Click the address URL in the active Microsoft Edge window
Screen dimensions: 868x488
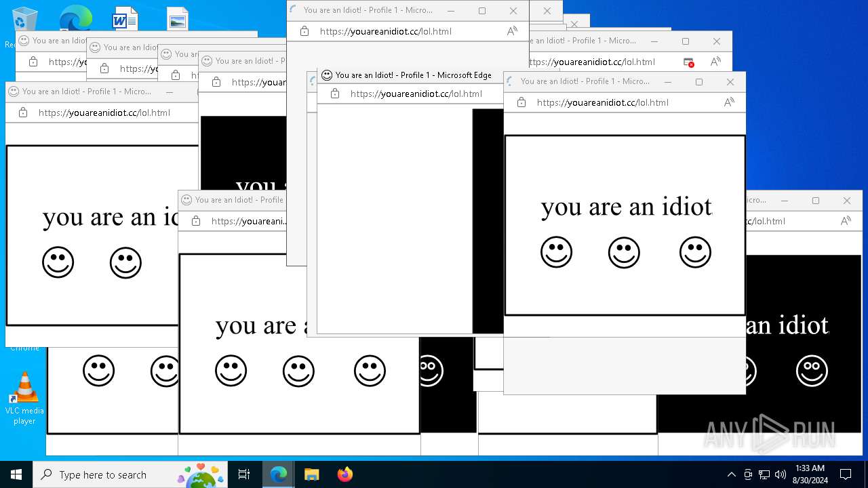pyautogui.click(x=416, y=94)
